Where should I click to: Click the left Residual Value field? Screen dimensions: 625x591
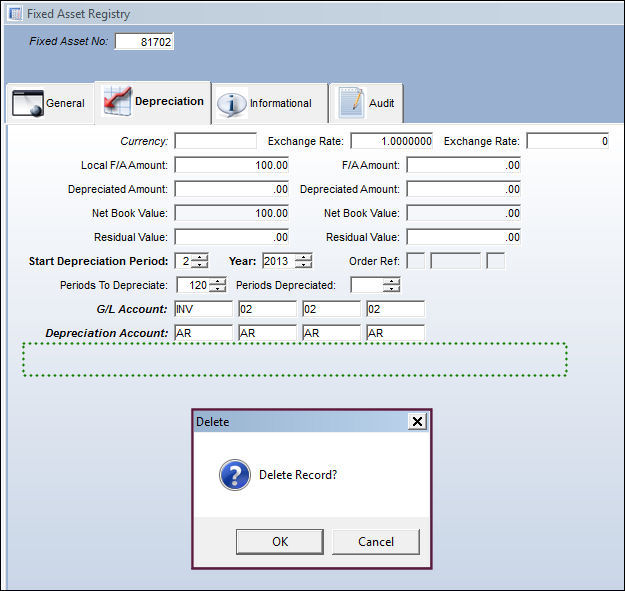[x=232, y=237]
